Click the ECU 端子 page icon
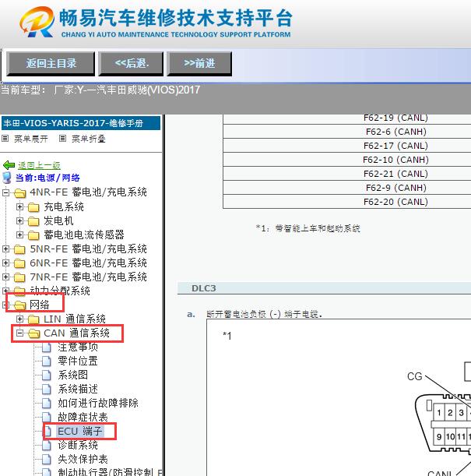This screenshot has width=471, height=476. tap(47, 431)
